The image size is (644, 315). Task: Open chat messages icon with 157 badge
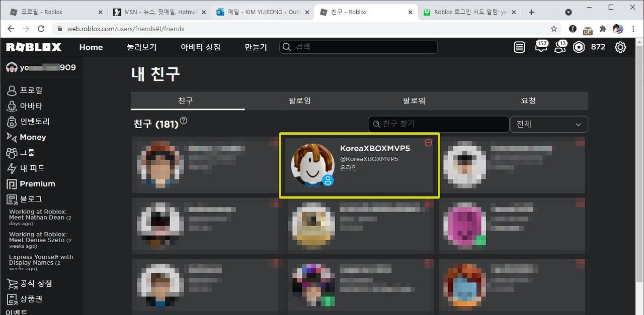[540, 47]
